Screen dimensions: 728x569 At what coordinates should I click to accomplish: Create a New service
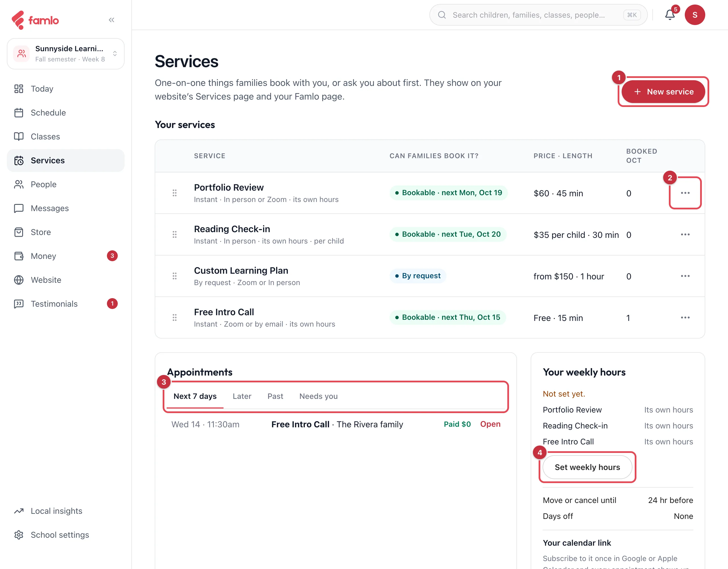click(663, 92)
